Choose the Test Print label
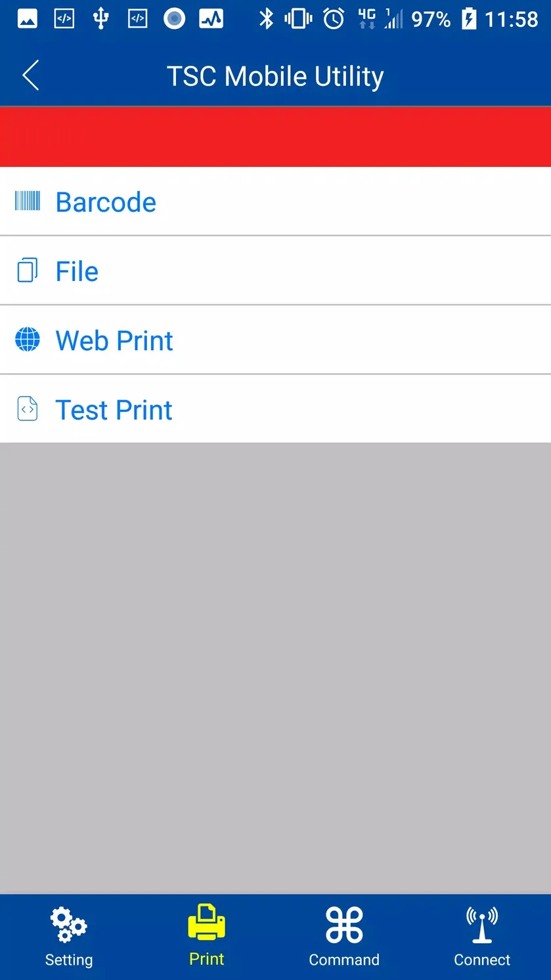This screenshot has height=980, width=551. pos(114,411)
